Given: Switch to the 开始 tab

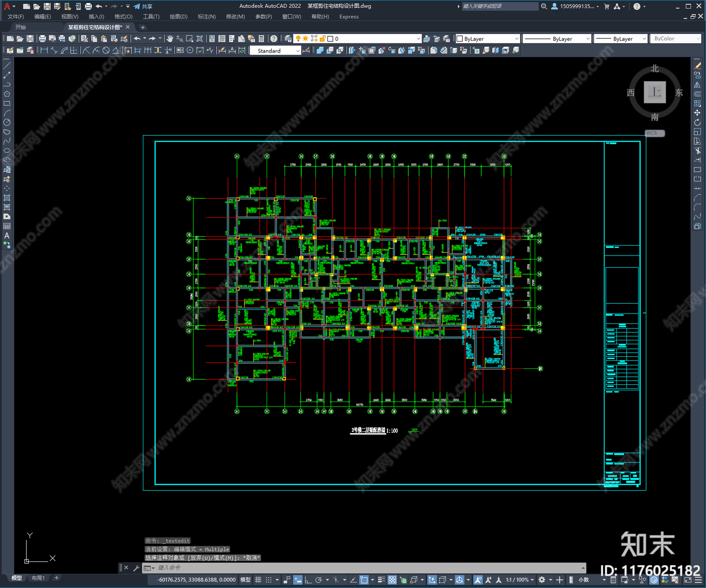Looking at the screenshot, I should (x=21, y=27).
